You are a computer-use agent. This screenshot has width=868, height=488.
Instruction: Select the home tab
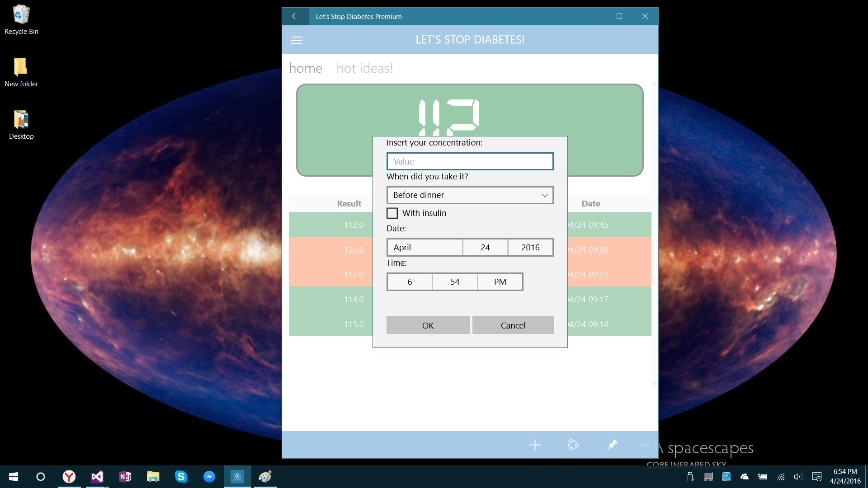(x=306, y=68)
